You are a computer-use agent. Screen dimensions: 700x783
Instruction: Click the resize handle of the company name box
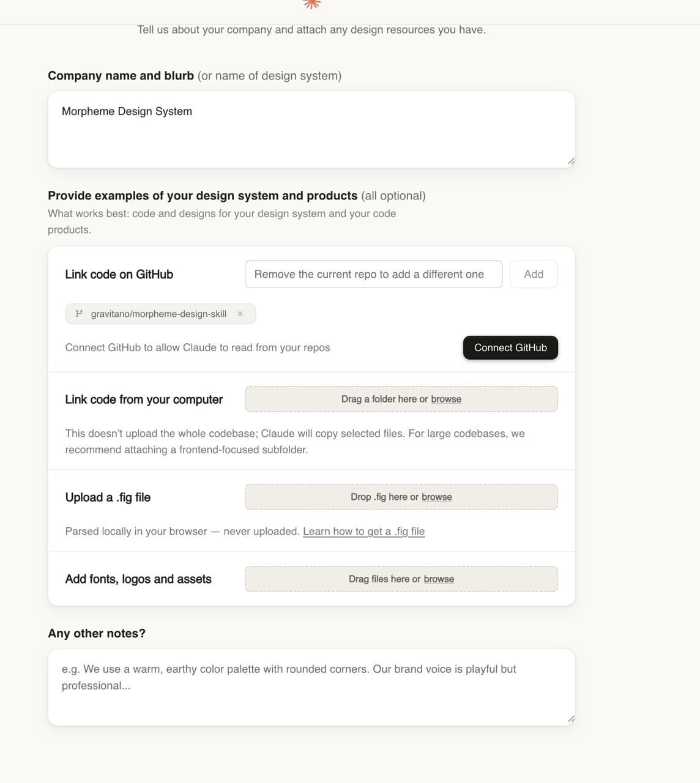tap(571, 161)
